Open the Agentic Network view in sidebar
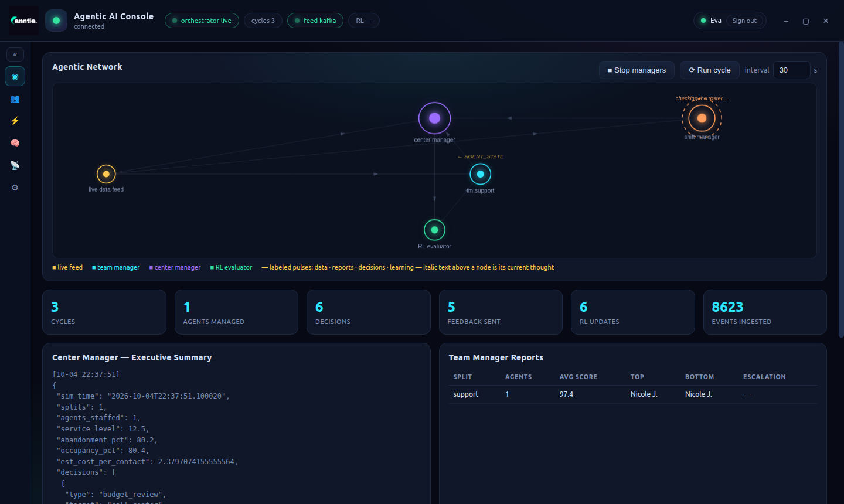The height and width of the screenshot is (504, 844). 15,77
